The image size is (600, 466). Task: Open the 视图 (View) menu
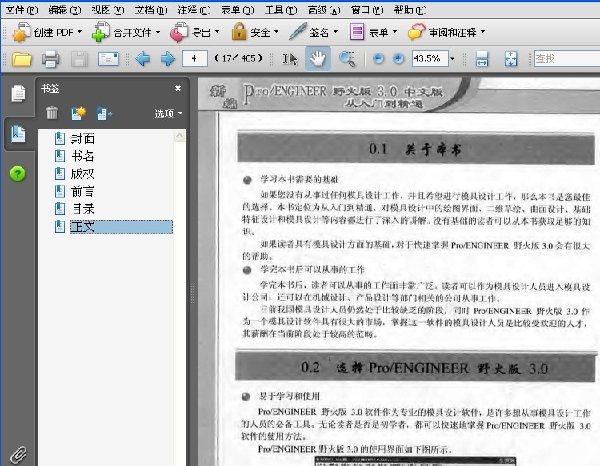pyautogui.click(x=108, y=10)
